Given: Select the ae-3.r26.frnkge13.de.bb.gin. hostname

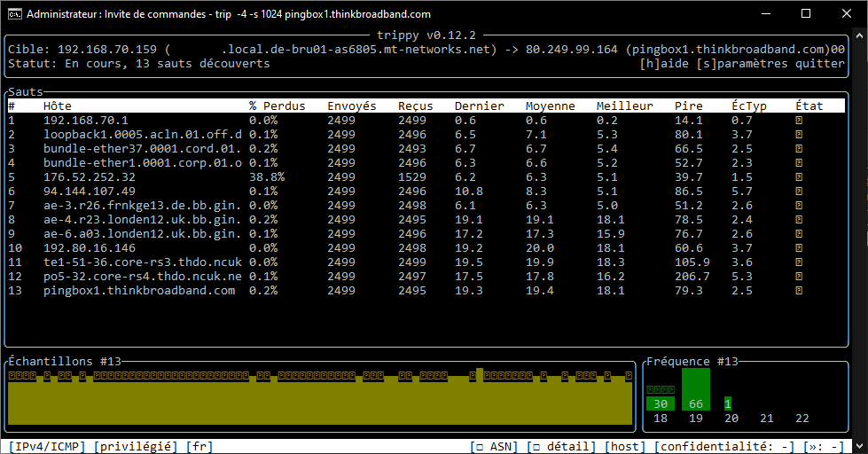Looking at the screenshot, I should [x=143, y=206].
